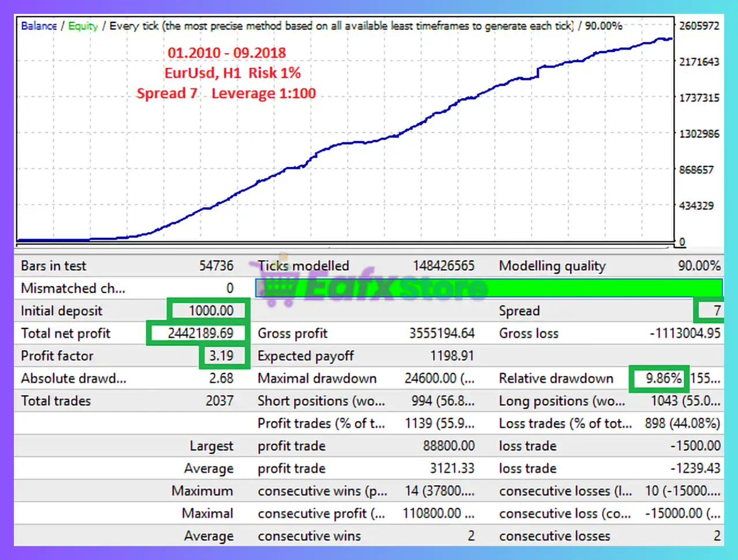Click the Bars in test value 54736
The height and width of the screenshot is (560, 738).
tap(216, 266)
